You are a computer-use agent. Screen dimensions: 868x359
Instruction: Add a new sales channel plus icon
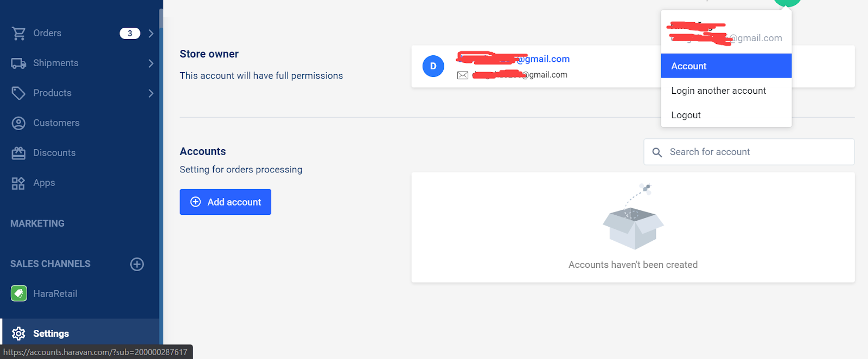point(137,264)
